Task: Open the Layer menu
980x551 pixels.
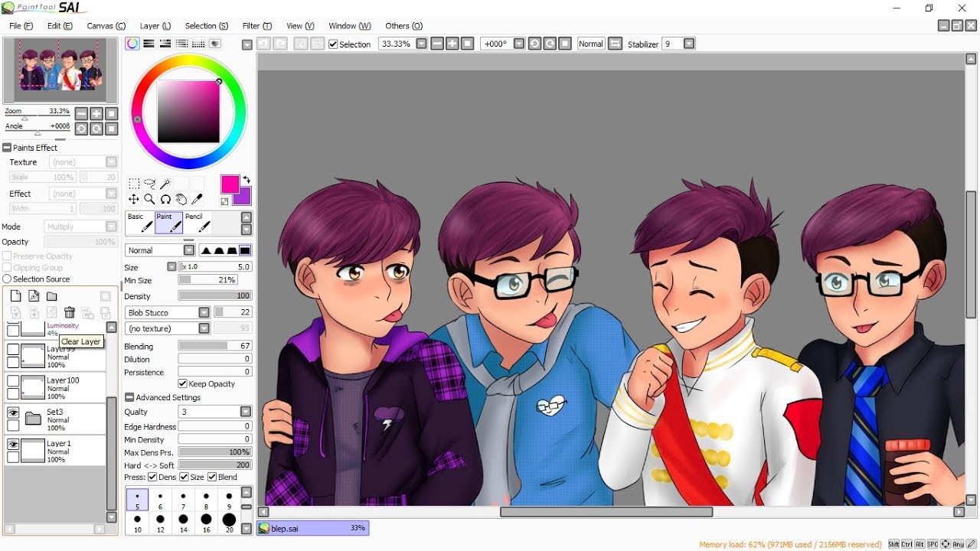Action: tap(155, 26)
